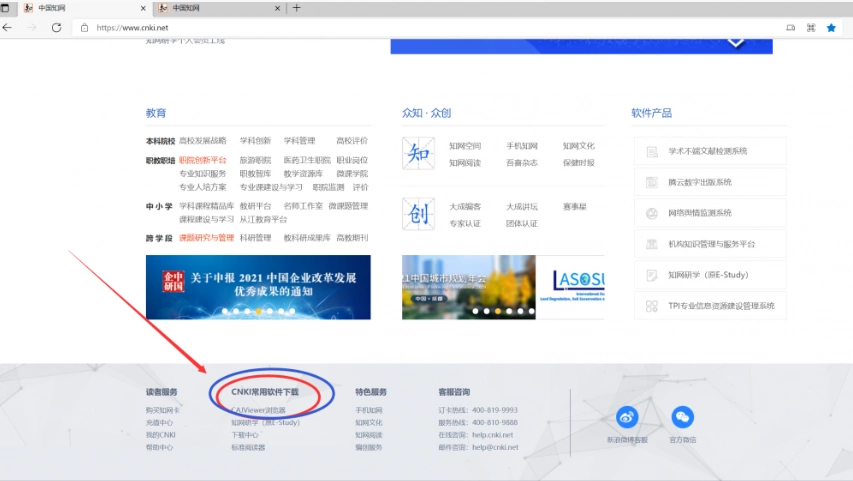Open TPI专业信息资源建设管理系统 link
Image resolution: width=853 pixels, height=481 pixels.
tap(721, 306)
